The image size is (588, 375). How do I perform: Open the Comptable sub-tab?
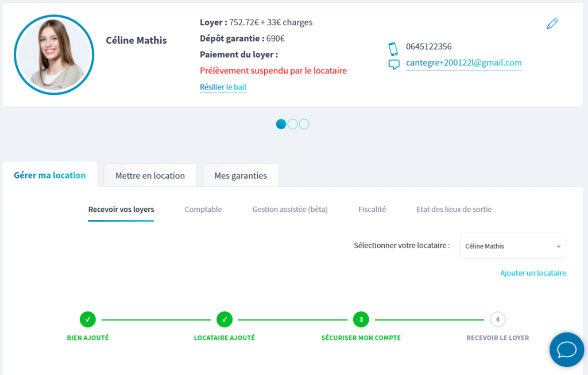click(x=203, y=210)
